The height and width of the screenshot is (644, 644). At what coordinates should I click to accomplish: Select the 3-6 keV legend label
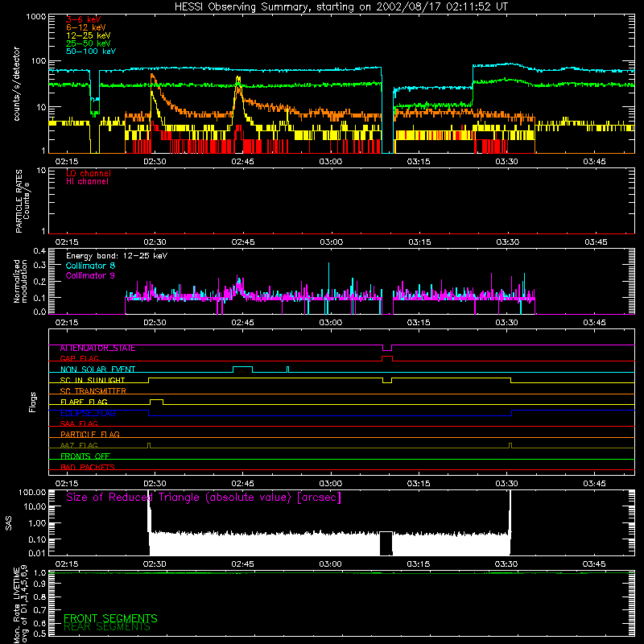pyautogui.click(x=84, y=19)
